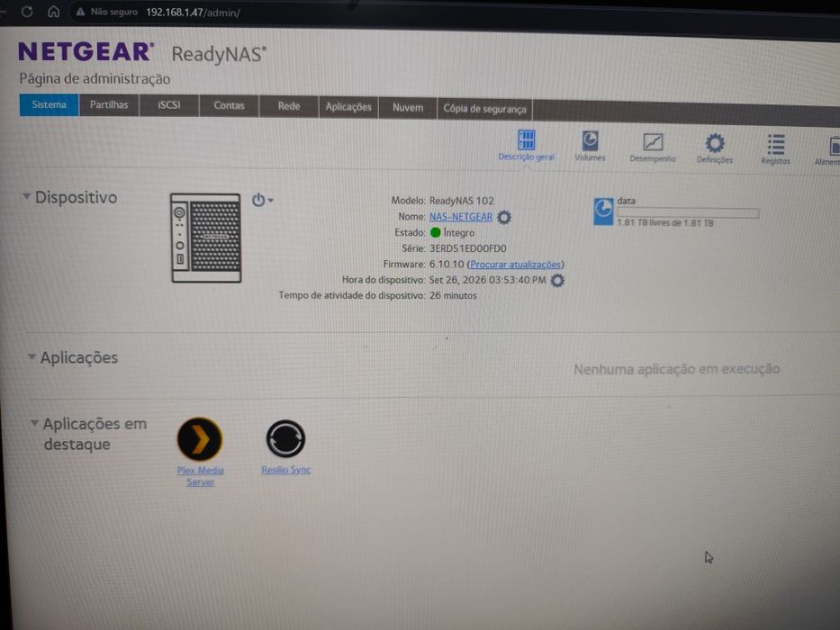Open the power button dropdown menu
Viewport: 840px width, 630px height.
point(263,200)
